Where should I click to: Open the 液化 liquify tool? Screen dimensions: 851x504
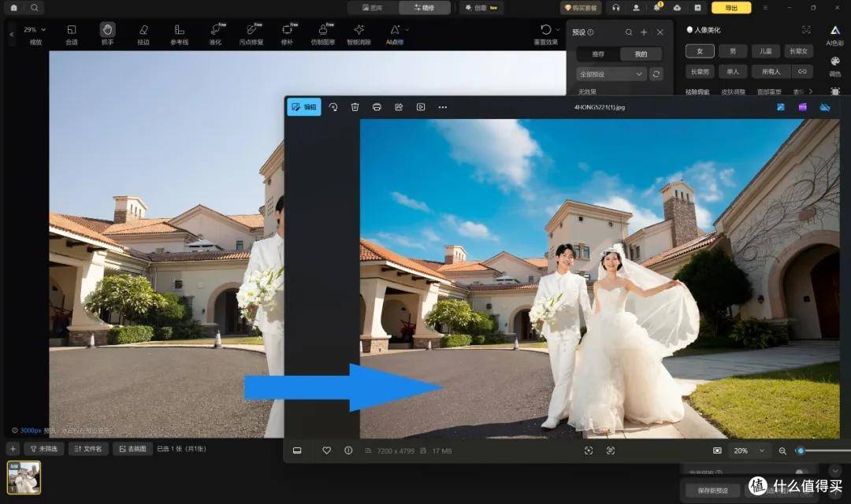pos(215,34)
